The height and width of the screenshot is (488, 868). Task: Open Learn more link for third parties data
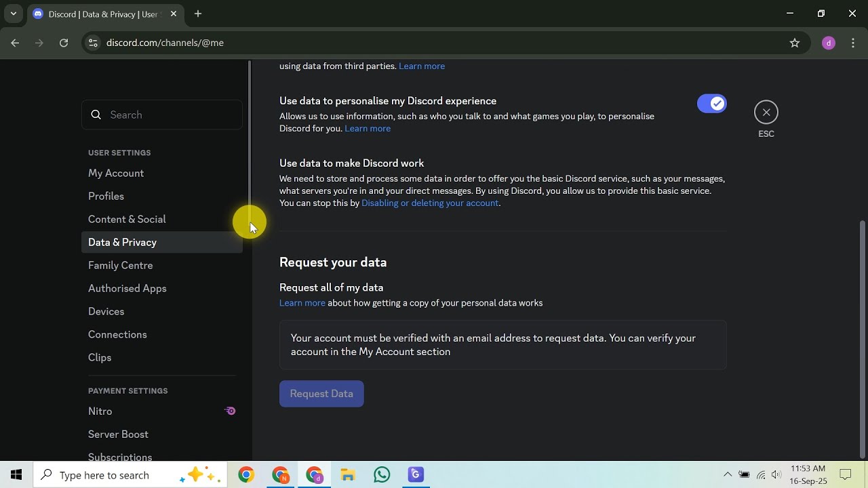(x=422, y=66)
